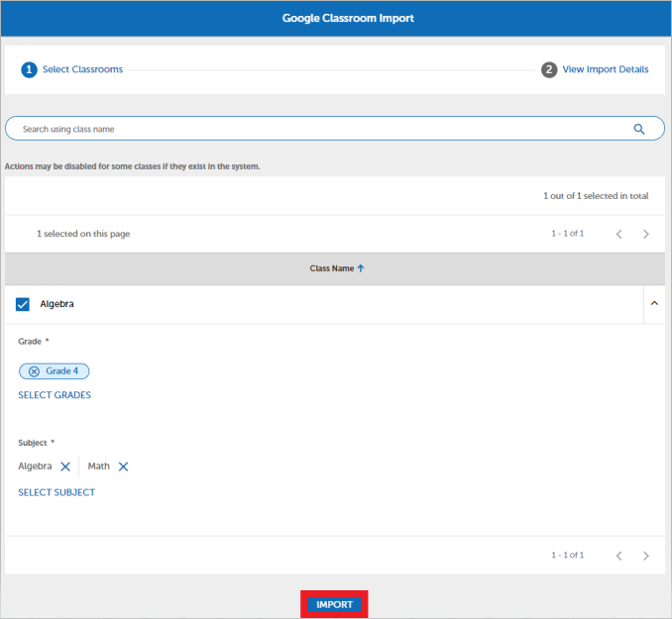
Task: Sort using Class Name arrow icon
Action: pos(361,268)
